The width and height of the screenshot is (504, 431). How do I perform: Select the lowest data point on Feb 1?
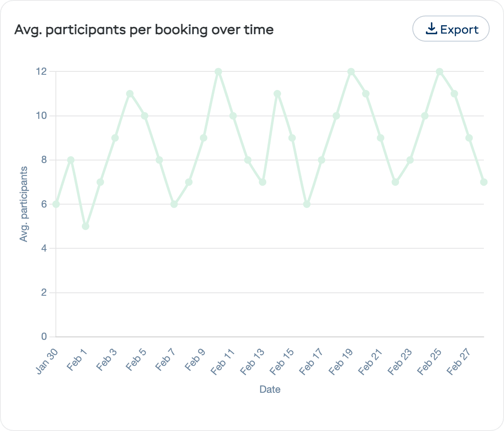85,226
